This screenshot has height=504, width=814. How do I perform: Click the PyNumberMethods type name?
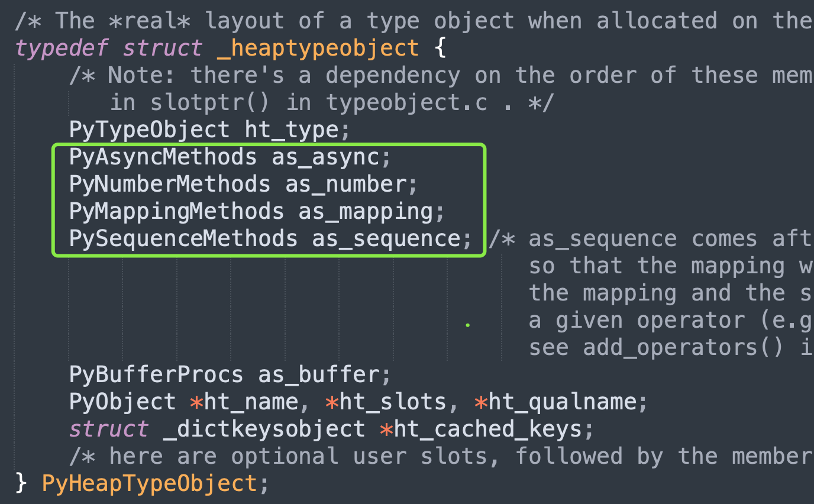(170, 185)
